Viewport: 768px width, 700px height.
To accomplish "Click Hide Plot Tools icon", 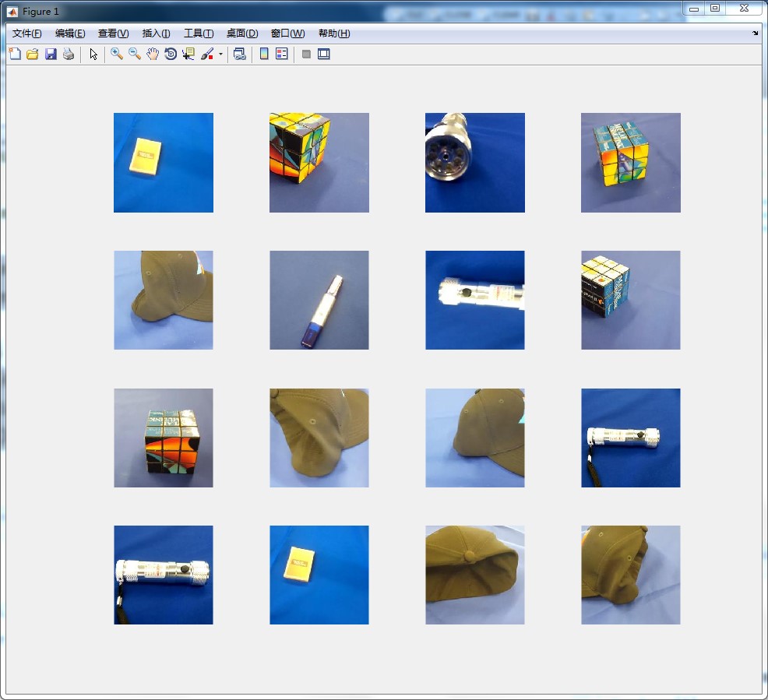I will [x=306, y=54].
